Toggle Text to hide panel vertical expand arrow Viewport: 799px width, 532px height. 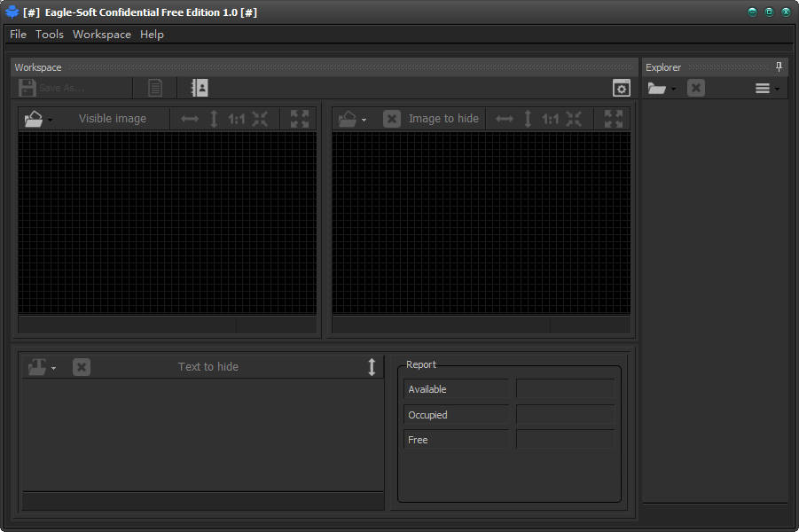(x=372, y=367)
